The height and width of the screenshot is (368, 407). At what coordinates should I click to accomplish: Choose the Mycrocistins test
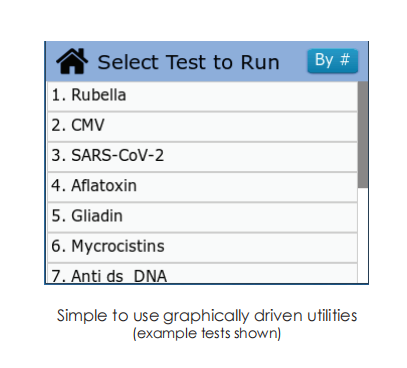pos(202,248)
